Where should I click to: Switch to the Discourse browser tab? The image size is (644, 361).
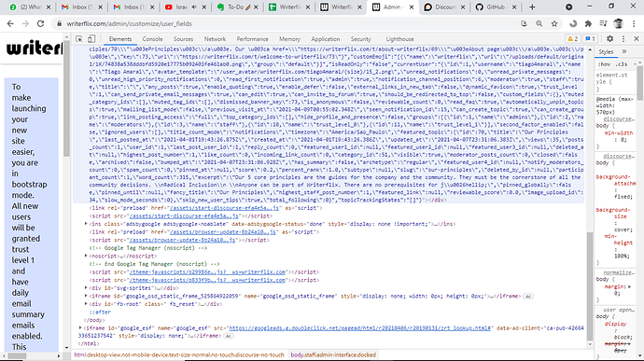(x=444, y=7)
